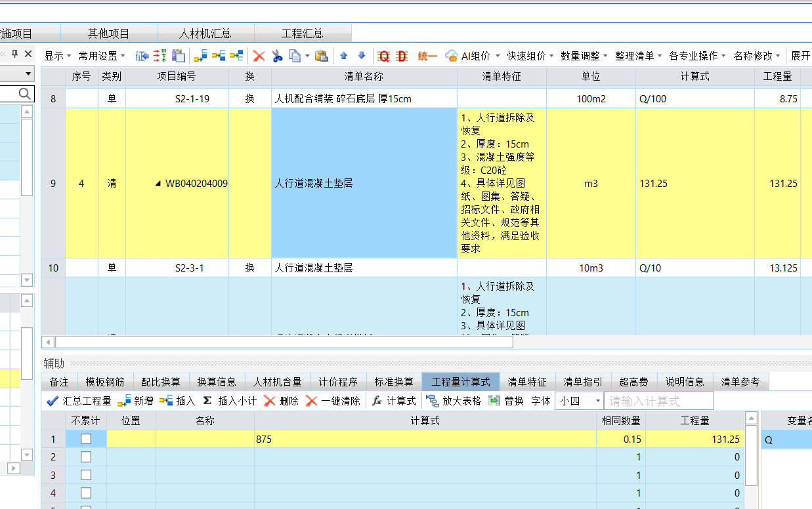Click the scissors cut icon
This screenshot has width=812, height=509.
277,56
